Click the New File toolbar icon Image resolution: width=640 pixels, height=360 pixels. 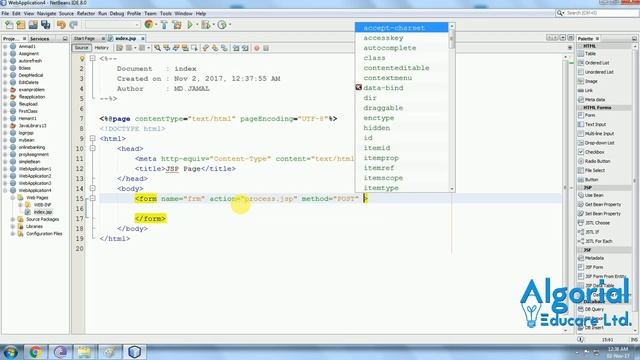[x=9, y=25]
